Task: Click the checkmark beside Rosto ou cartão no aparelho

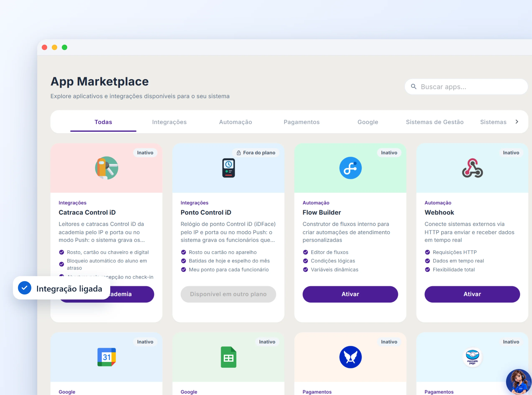Action: pos(183,252)
